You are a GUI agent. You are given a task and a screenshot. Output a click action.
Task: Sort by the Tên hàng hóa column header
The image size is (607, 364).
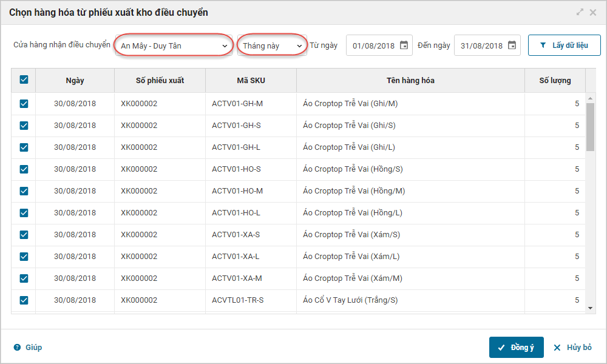tap(410, 81)
